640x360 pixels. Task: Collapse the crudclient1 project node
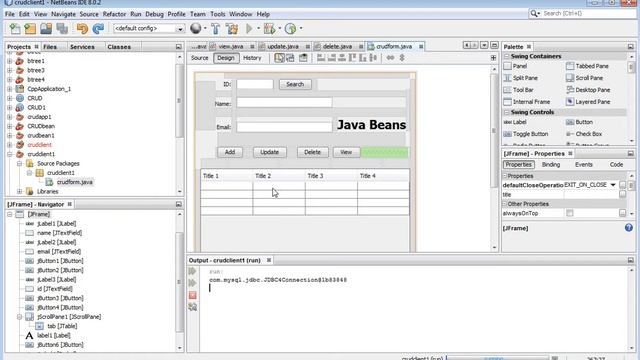click(10, 154)
